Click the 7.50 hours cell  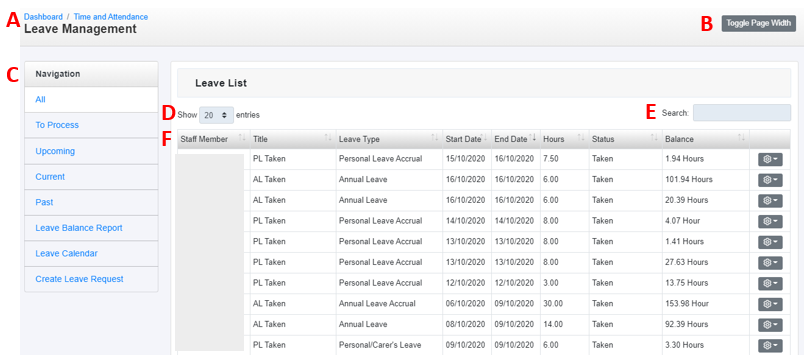coord(564,159)
